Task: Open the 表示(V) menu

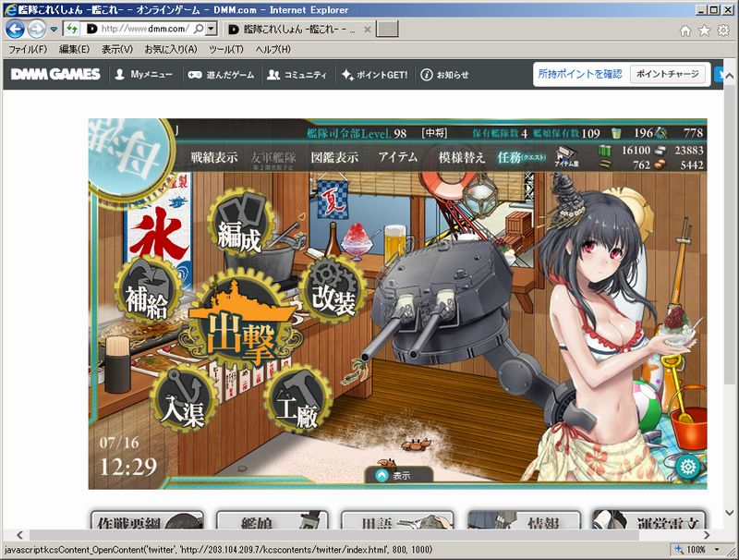Action: point(117,49)
